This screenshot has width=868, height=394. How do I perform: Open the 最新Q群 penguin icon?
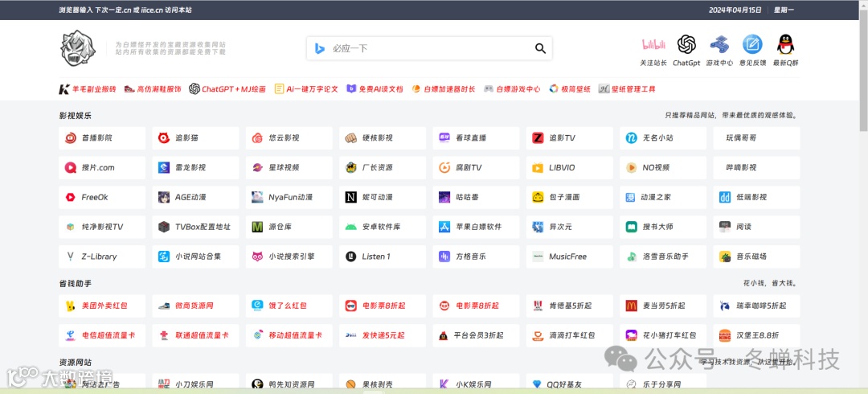785,44
